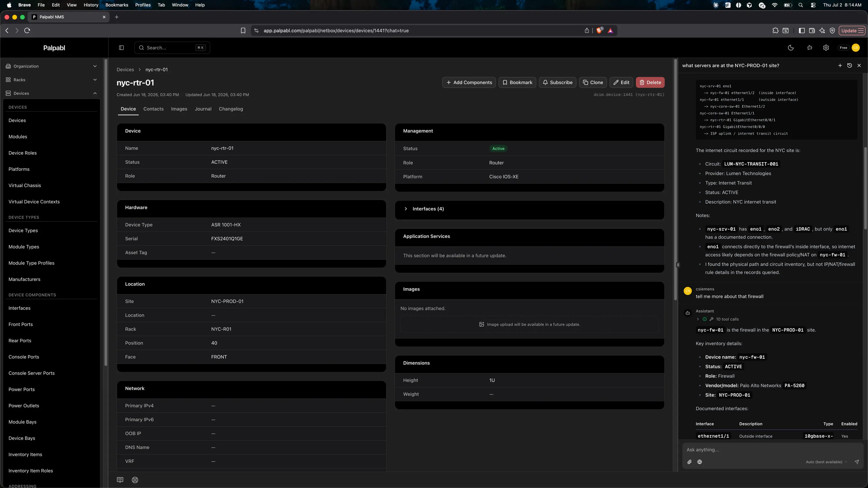Select the Device tab
The height and width of the screenshot is (488, 868).
point(128,109)
